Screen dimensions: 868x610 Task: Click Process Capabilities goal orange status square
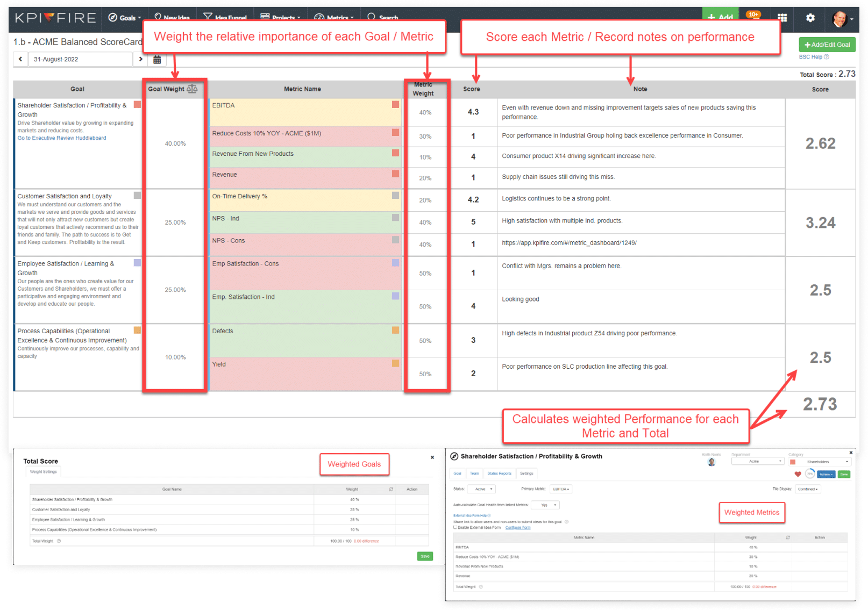point(137,330)
